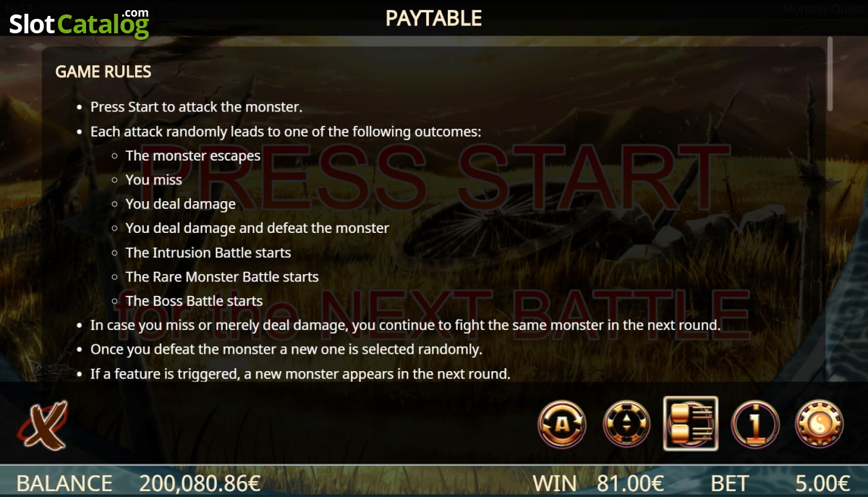Click the GAME RULES heading
868x497 pixels.
pyautogui.click(x=103, y=72)
